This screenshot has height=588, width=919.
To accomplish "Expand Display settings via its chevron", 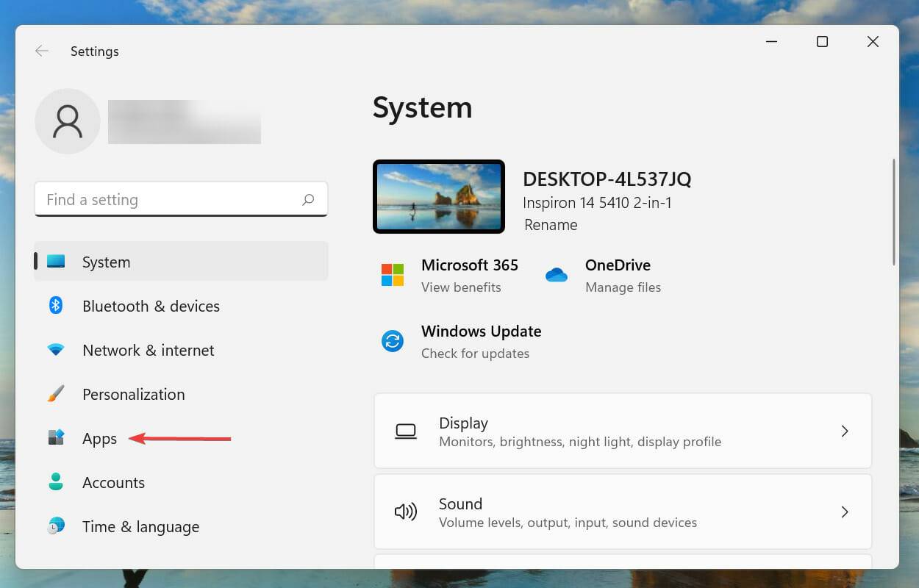I will 845,431.
